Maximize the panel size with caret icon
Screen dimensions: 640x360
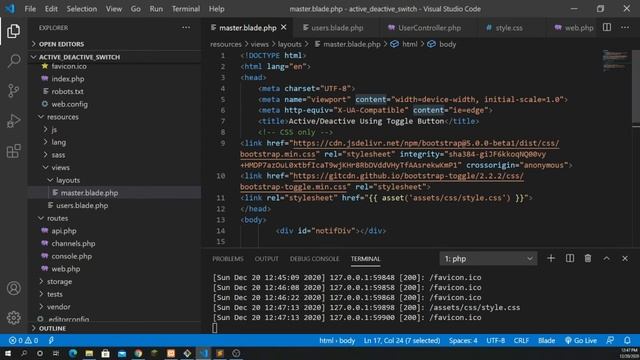pos(607,258)
